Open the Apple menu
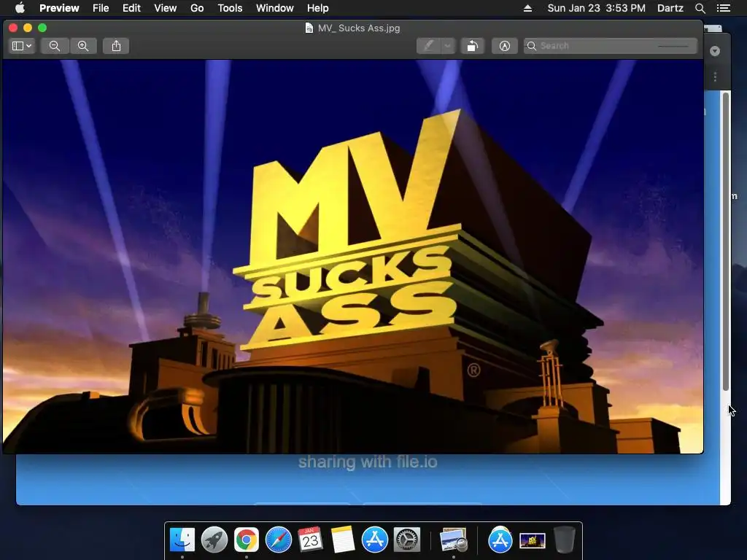This screenshot has width=747, height=560. pyautogui.click(x=20, y=8)
